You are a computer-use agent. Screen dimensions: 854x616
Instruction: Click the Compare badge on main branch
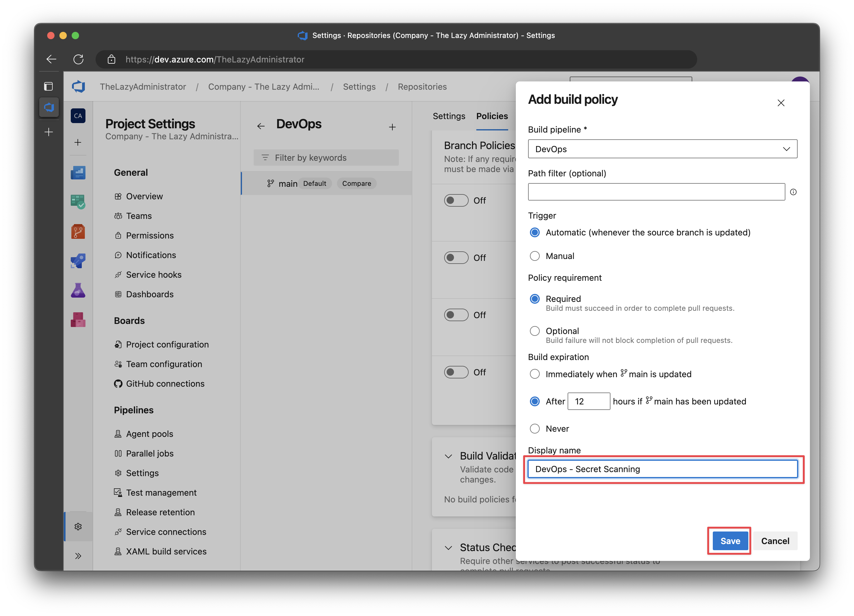(x=357, y=183)
